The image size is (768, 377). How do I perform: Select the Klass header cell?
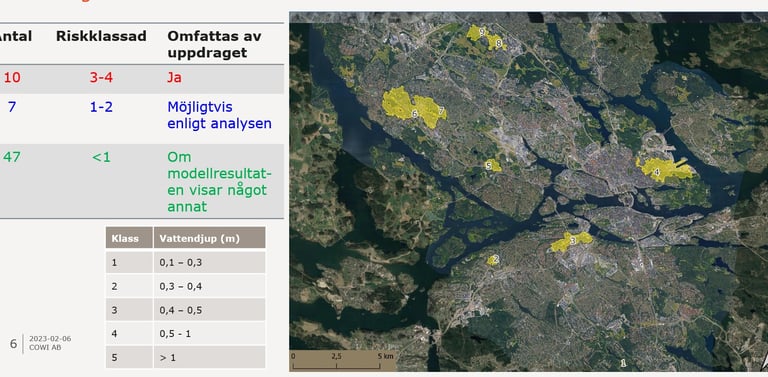(x=129, y=238)
